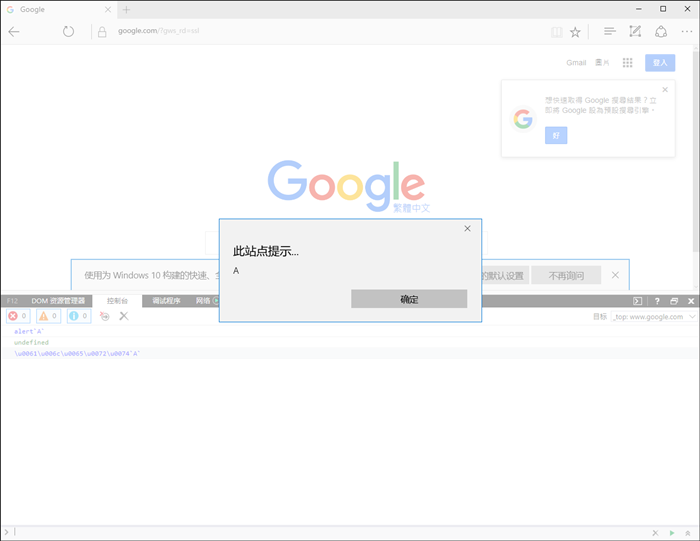The height and width of the screenshot is (541, 700).
Task: Open reading view book icon
Action: tap(556, 32)
